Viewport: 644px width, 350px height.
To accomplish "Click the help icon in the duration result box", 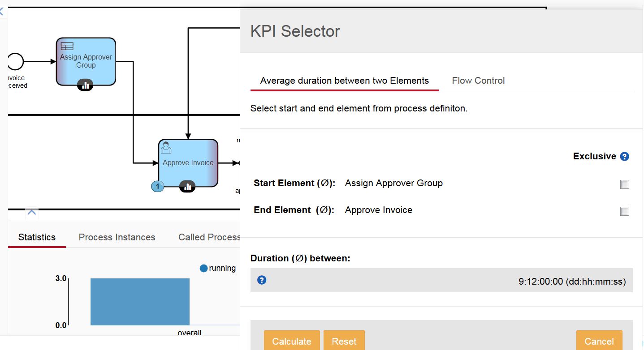I will 262,280.
